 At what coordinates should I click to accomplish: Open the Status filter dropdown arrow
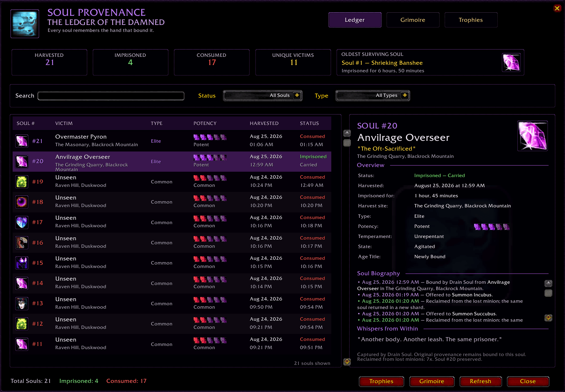(x=297, y=95)
